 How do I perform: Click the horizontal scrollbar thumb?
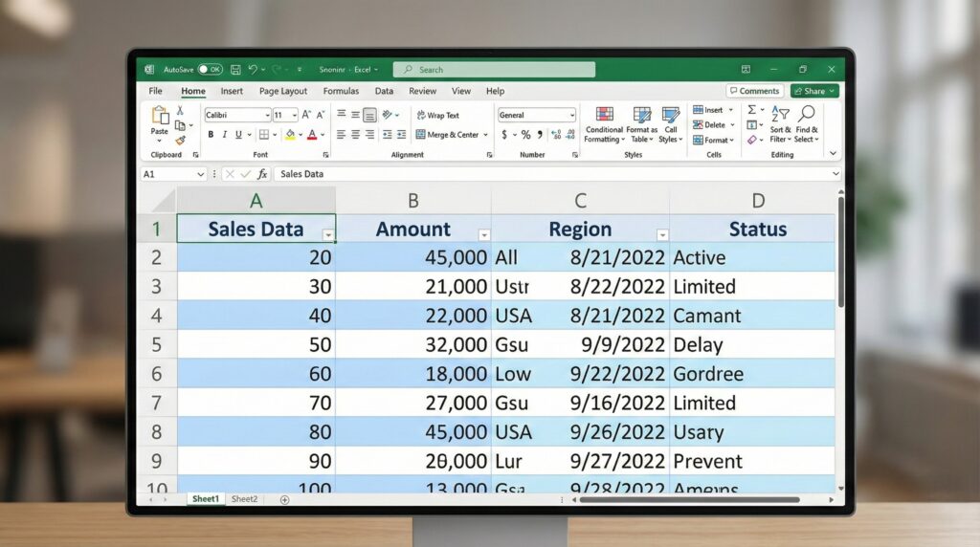[689, 499]
